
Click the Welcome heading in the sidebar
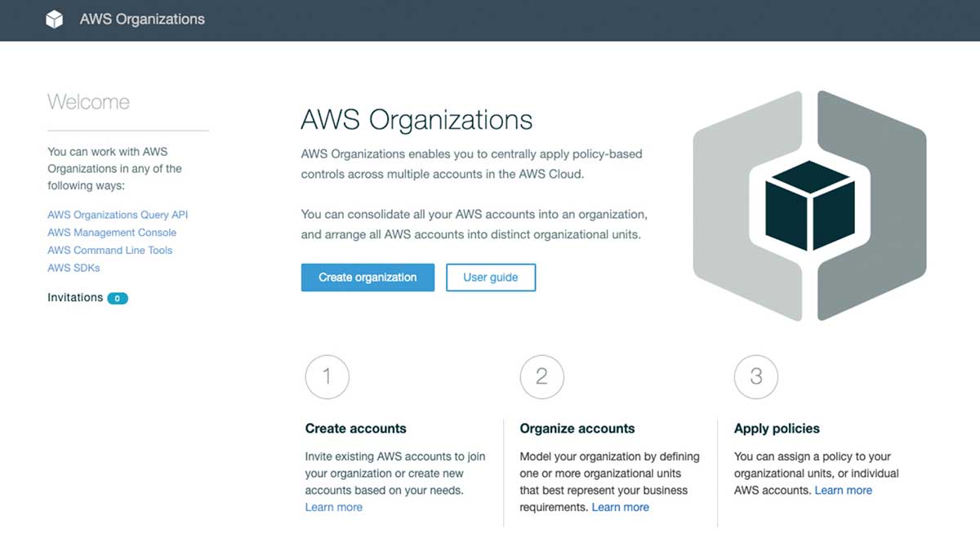(88, 101)
